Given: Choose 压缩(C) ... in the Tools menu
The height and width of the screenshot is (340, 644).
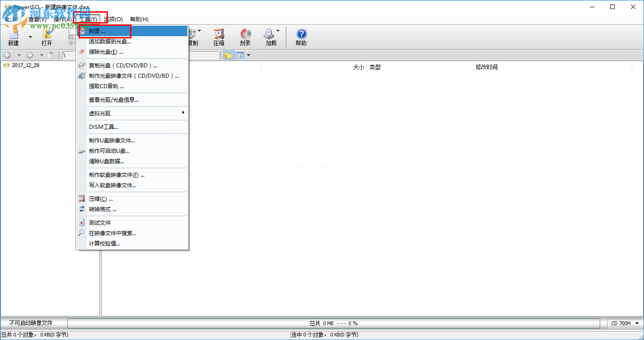Looking at the screenshot, I should (132, 199).
